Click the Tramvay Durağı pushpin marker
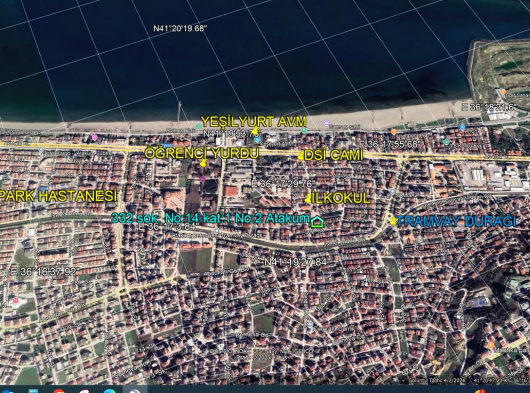530x393 pixels. tap(392, 221)
